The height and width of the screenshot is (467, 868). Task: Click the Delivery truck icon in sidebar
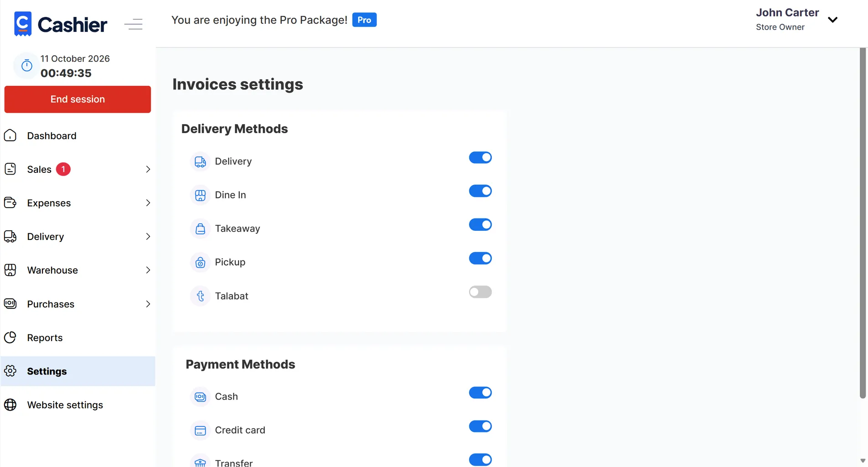click(x=10, y=236)
